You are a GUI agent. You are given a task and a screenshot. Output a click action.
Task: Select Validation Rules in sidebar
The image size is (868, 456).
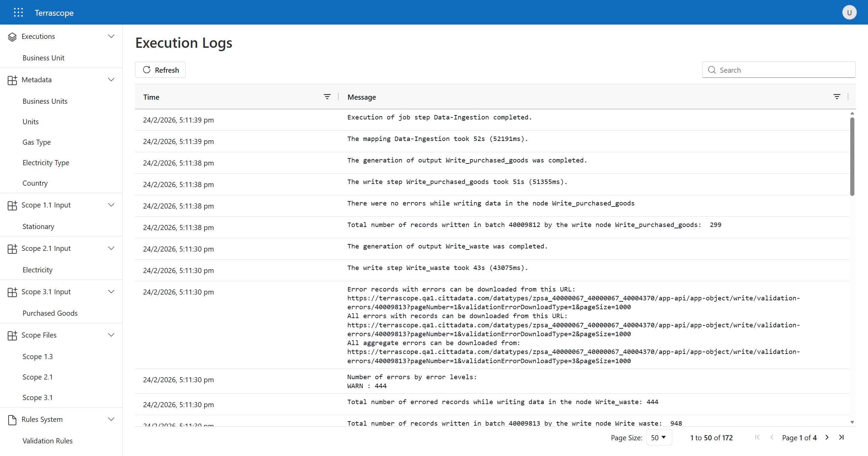[x=47, y=441]
